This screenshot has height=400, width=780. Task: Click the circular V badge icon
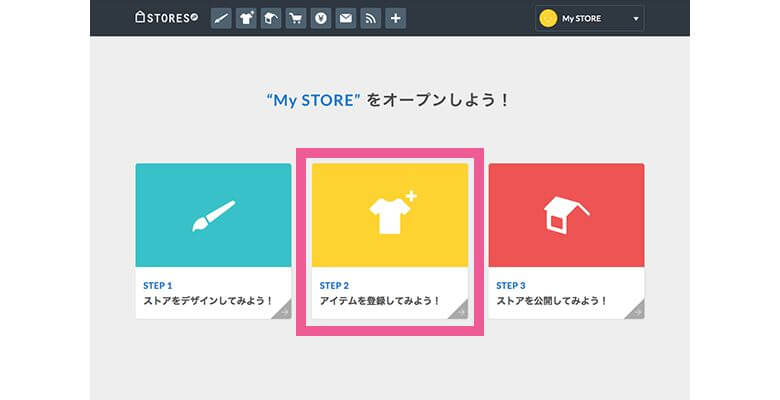[x=321, y=18]
